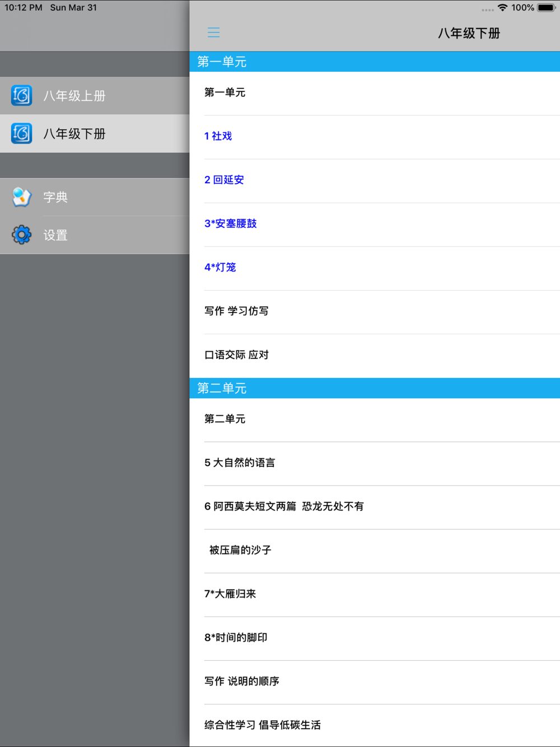Click the 八年级下册 book icon
Screen dimensions: 560x747
pos(21,134)
